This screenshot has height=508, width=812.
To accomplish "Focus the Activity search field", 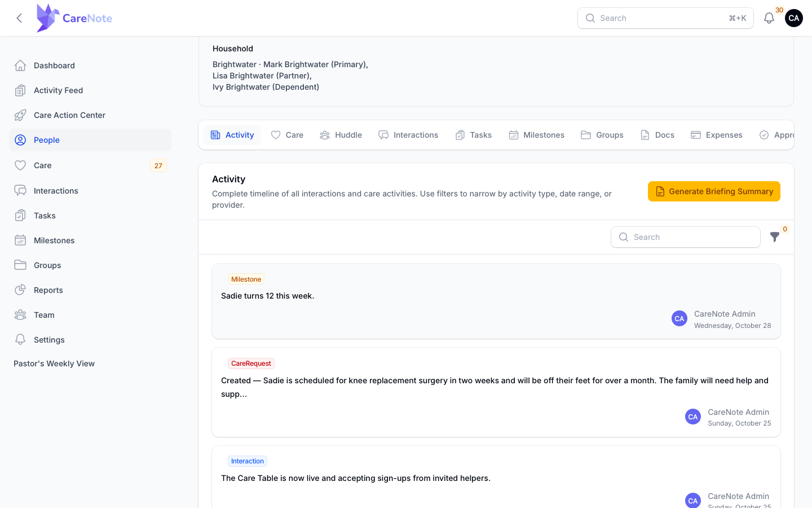I will 686,237.
